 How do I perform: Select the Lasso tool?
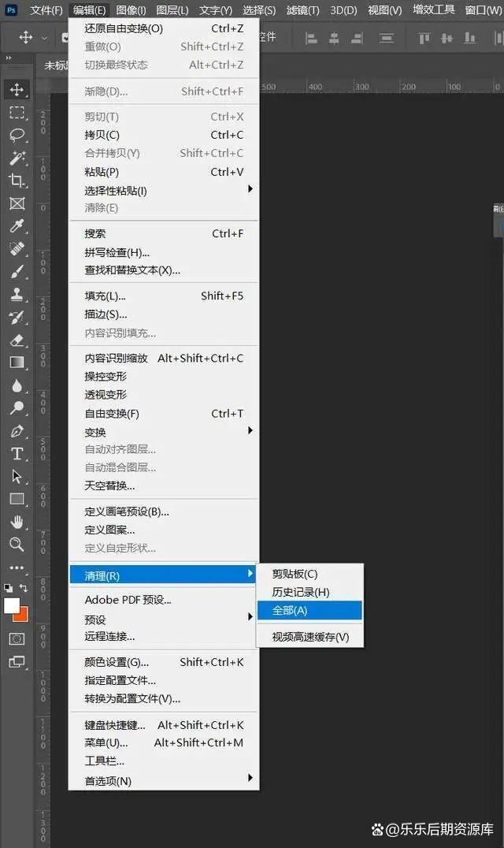click(x=17, y=135)
